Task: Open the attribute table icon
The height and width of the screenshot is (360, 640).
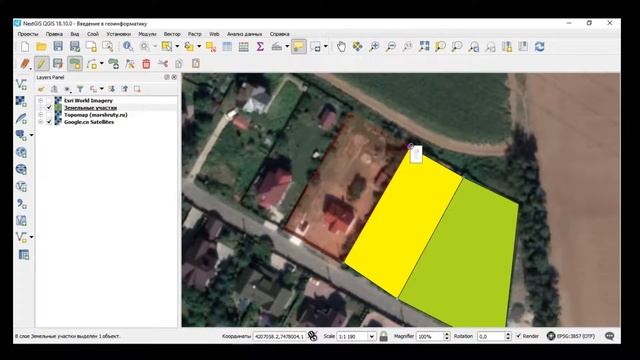Action: pyautogui.click(x=227, y=47)
